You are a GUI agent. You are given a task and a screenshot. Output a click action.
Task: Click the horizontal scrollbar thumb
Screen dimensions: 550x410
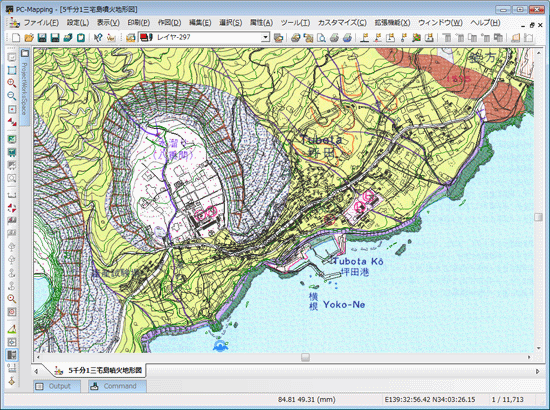click(x=305, y=357)
